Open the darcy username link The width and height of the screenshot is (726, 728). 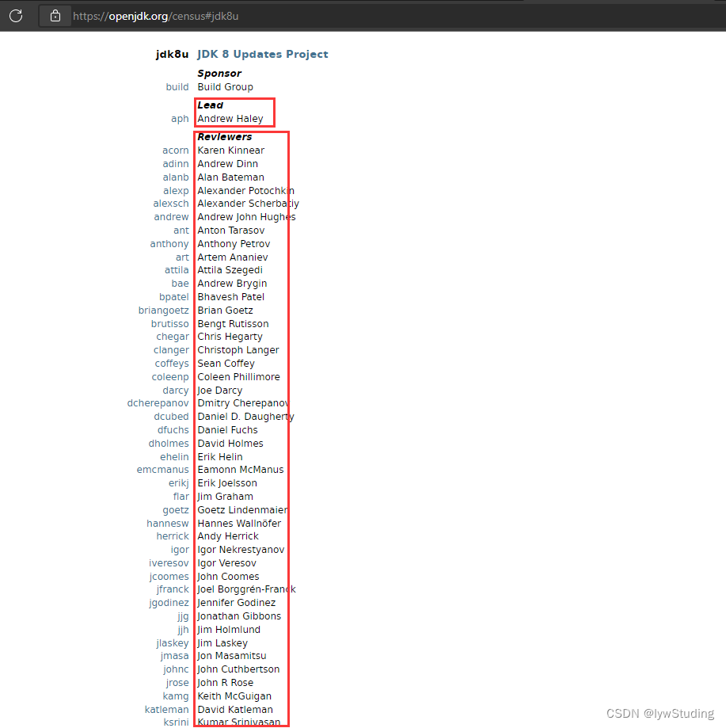tap(175, 391)
